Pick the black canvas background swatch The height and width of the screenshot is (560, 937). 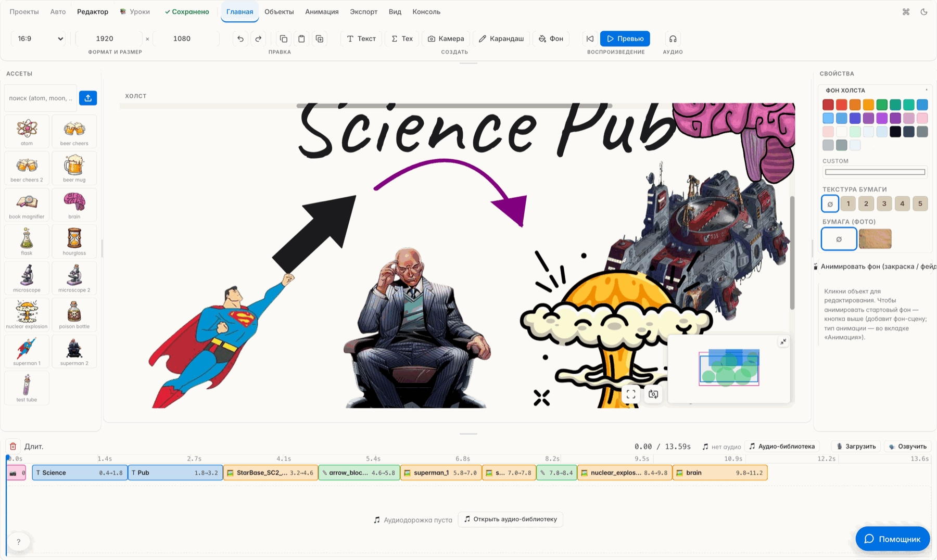(895, 132)
